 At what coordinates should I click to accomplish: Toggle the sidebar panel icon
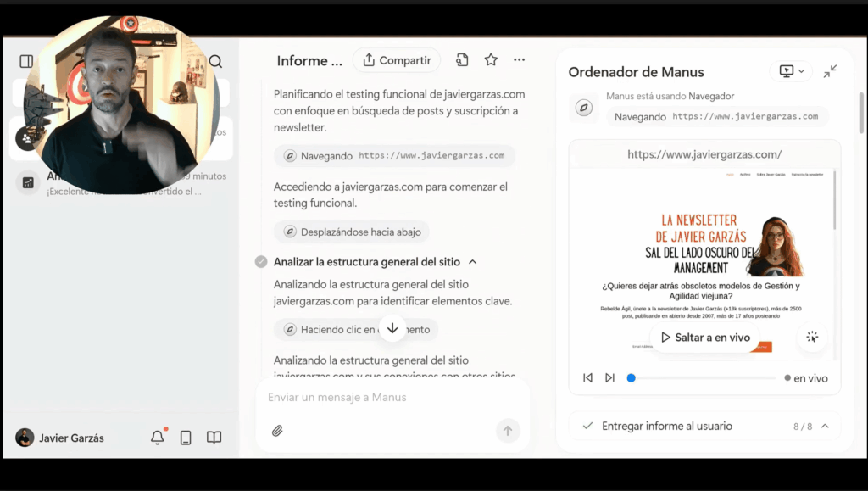(26, 61)
